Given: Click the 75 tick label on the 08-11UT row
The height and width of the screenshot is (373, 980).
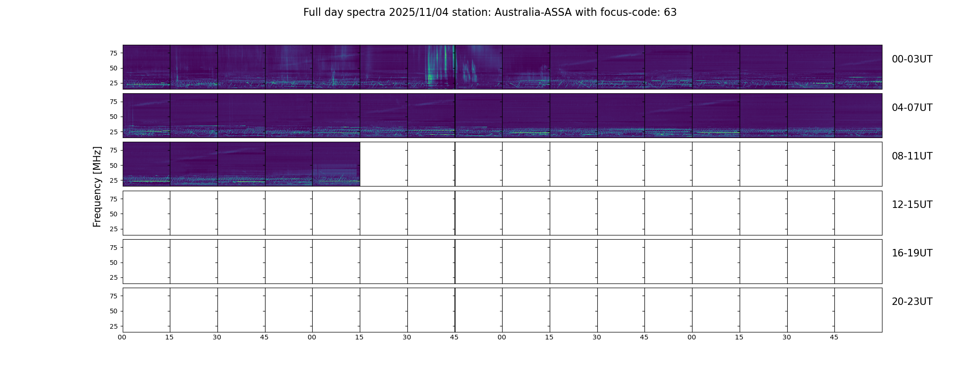Looking at the screenshot, I should 113,150.
